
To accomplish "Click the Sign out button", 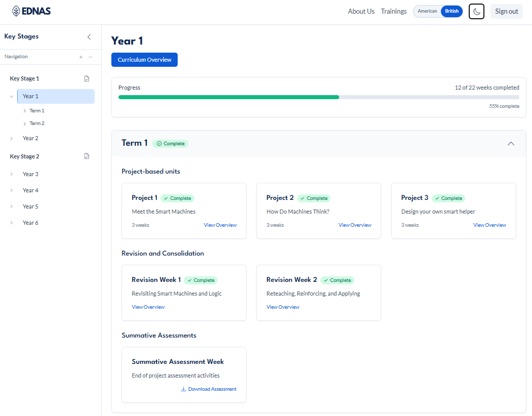I will 506,11.
